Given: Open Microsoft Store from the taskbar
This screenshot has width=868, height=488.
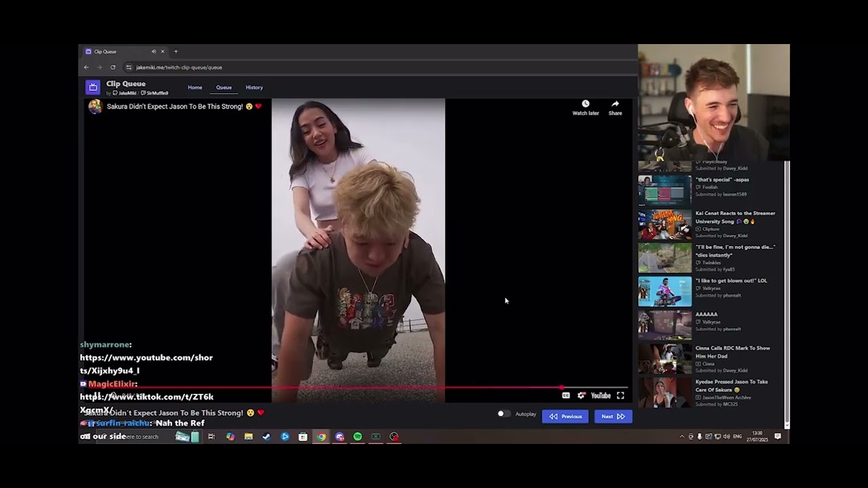Looking at the screenshot, I should coord(303,436).
